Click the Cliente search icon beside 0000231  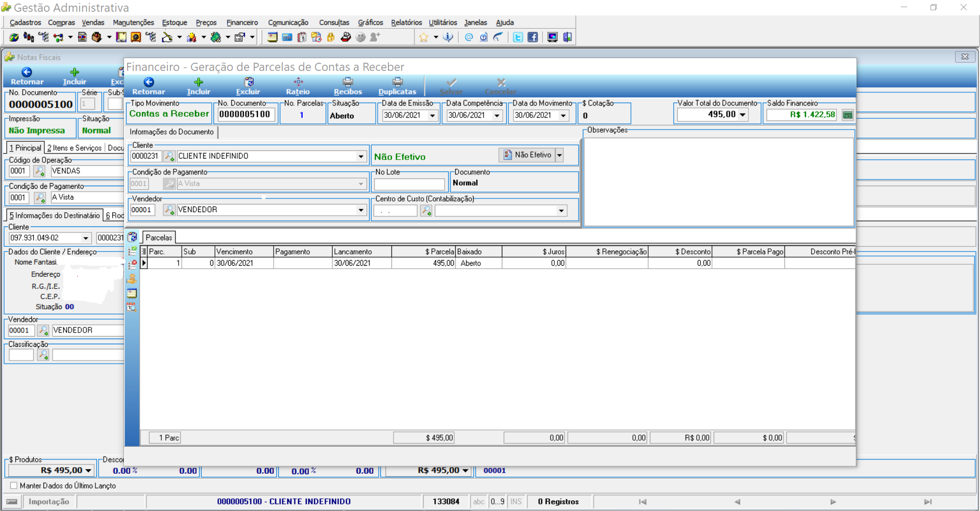point(169,156)
